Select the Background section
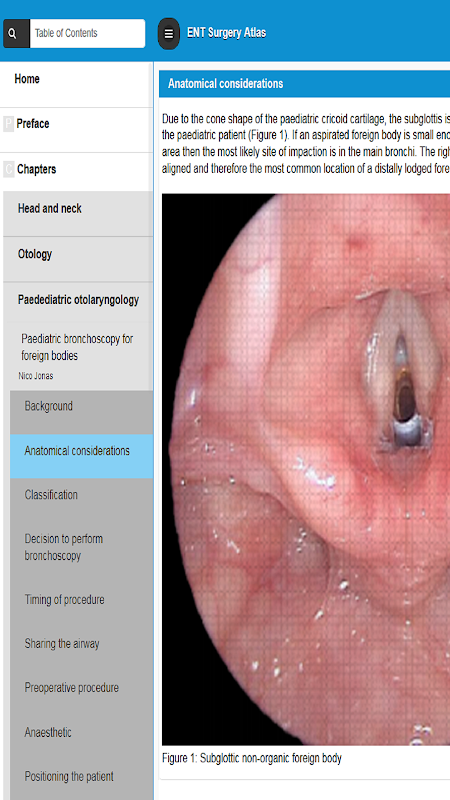This screenshot has height=800, width=450. (x=82, y=412)
